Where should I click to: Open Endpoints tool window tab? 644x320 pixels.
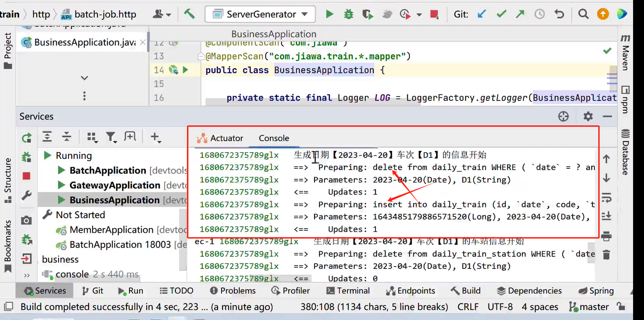(x=410, y=291)
